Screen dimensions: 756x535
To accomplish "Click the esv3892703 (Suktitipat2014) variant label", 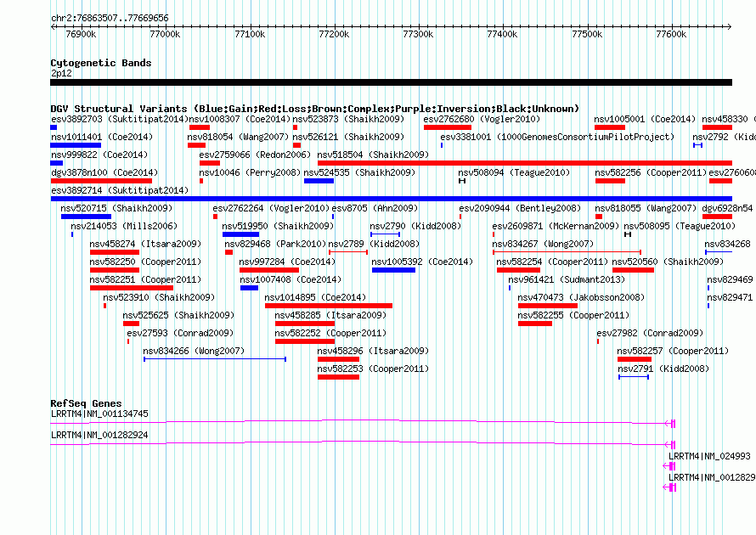I will (119, 119).
